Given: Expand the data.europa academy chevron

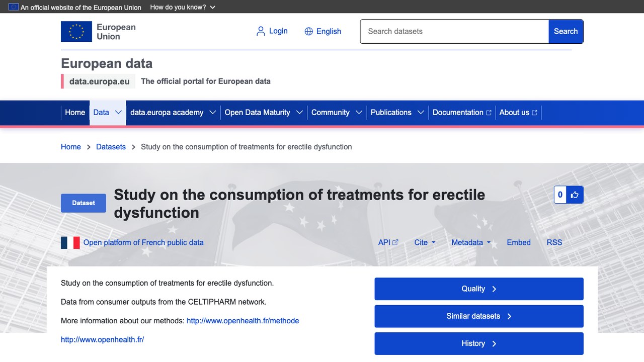Looking at the screenshot, I should point(213,112).
